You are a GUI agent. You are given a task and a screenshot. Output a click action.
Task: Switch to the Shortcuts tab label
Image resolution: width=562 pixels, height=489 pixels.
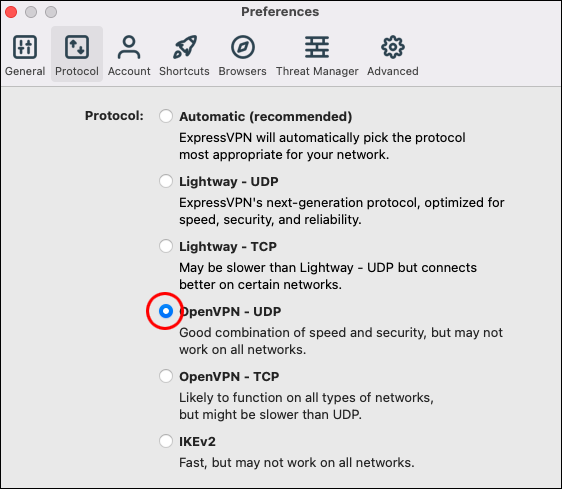coord(184,71)
